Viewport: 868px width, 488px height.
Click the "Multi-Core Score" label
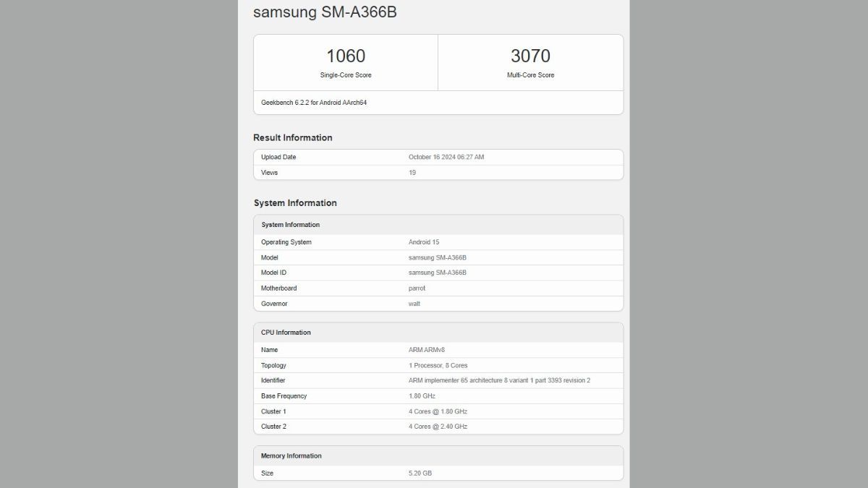pyautogui.click(x=531, y=75)
